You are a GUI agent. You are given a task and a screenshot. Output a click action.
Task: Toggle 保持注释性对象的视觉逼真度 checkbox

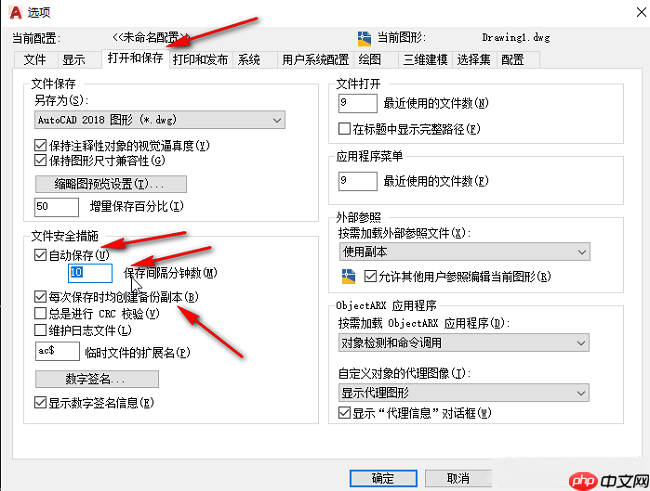coord(40,146)
